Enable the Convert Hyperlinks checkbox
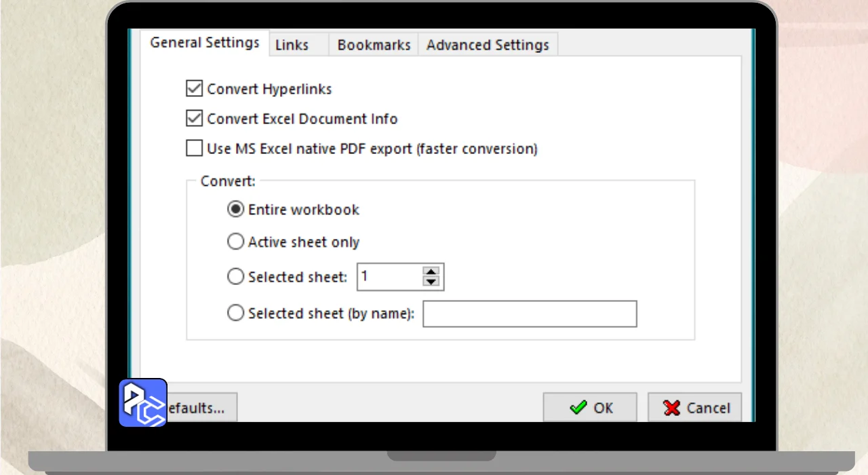The width and height of the screenshot is (868, 475). click(195, 89)
